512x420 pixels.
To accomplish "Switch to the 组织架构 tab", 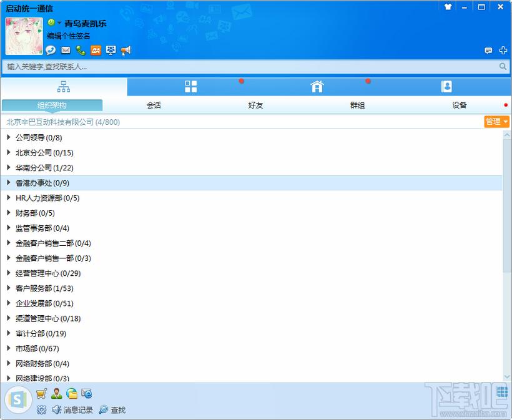I will pyautogui.click(x=52, y=105).
